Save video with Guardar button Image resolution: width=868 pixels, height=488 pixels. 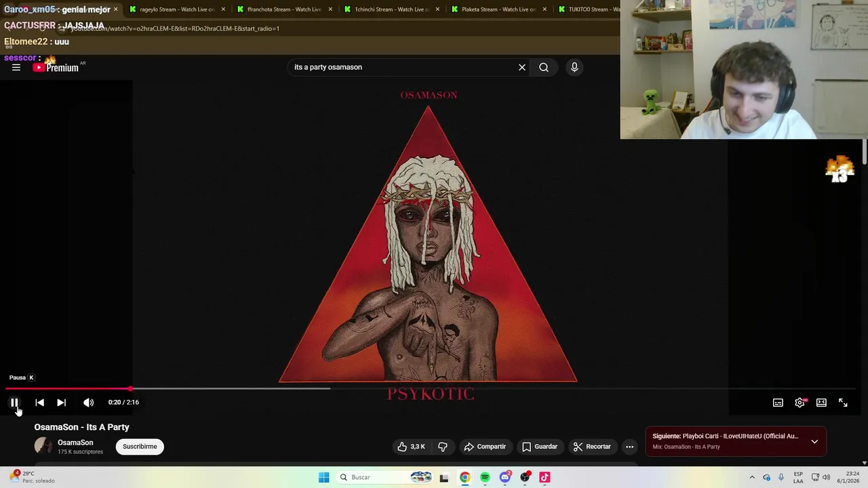[540, 447]
